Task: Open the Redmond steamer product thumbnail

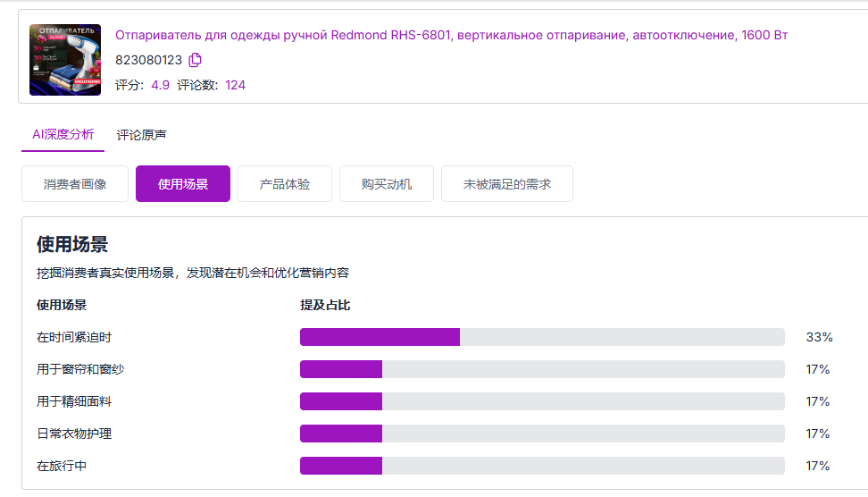Action: click(65, 60)
